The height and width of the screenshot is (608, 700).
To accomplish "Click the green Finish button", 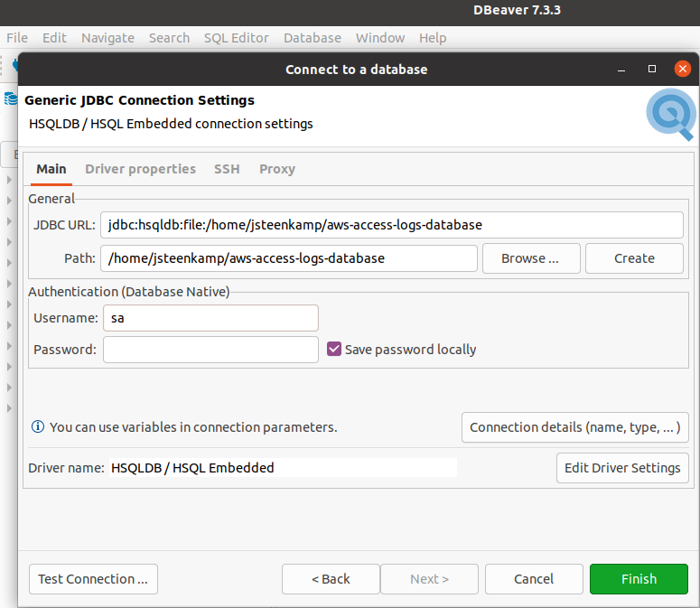I will click(x=639, y=579).
